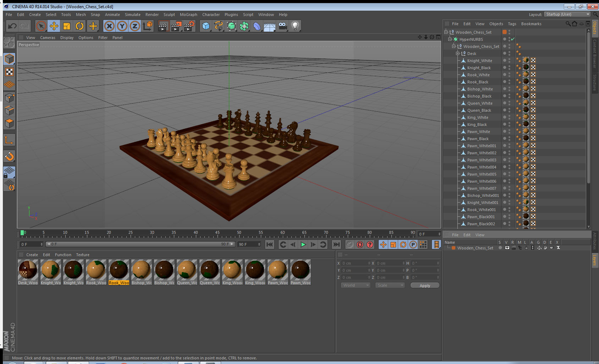This screenshot has width=599, height=364.
Task: Click the Apply button
Action: pyautogui.click(x=425, y=286)
